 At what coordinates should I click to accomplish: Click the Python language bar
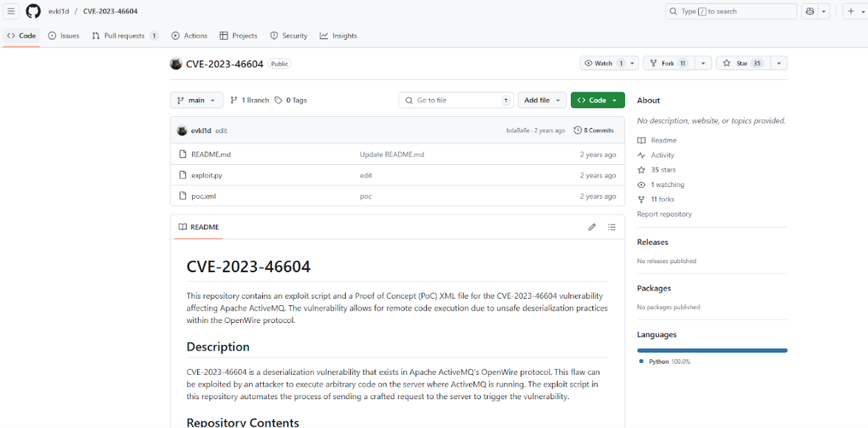(x=712, y=350)
